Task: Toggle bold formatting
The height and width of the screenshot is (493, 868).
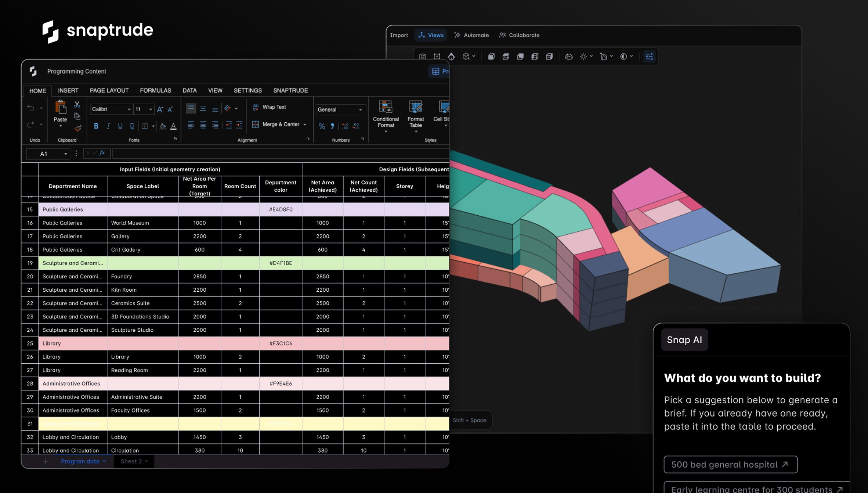Action: pos(96,126)
